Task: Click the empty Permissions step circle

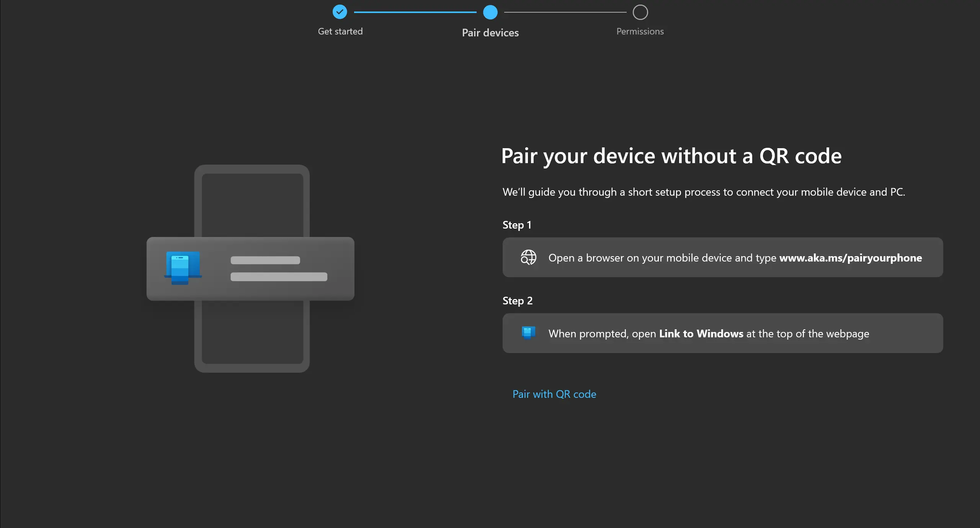Action: tap(640, 12)
